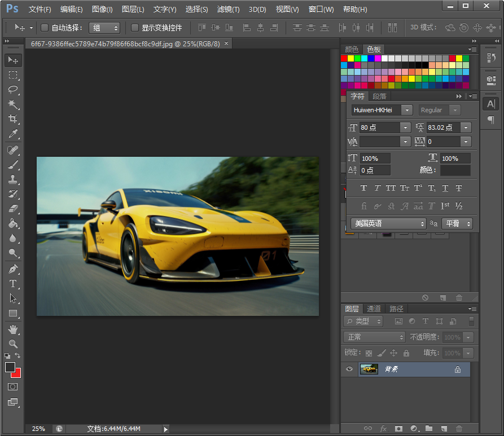
Task: Switch to the 通道 tab
Action: (x=374, y=309)
